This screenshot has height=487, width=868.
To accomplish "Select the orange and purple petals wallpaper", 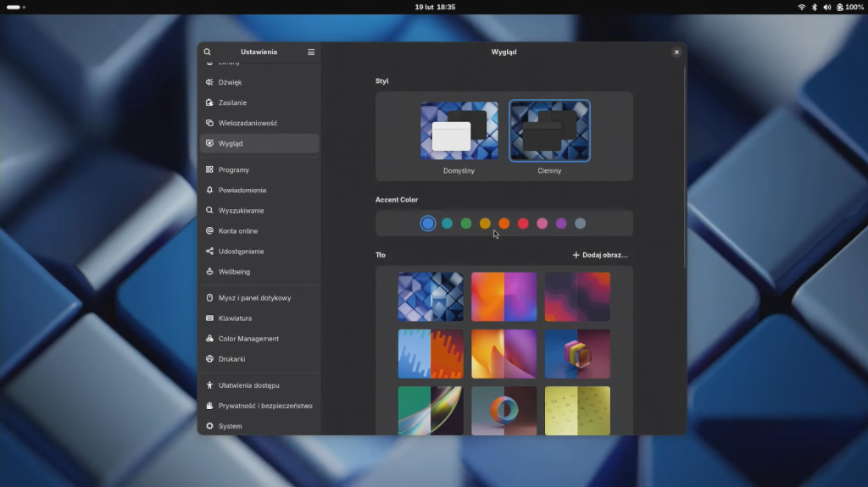I will [x=504, y=354].
